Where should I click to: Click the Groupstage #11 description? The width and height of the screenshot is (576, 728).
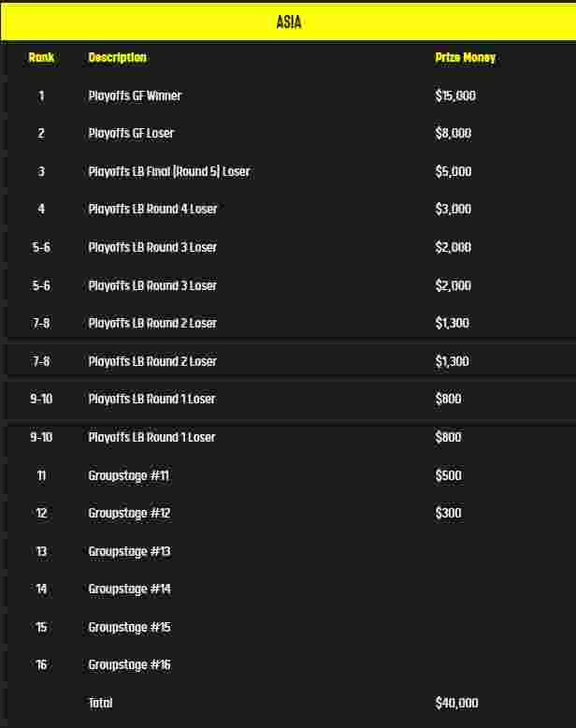tap(129, 475)
